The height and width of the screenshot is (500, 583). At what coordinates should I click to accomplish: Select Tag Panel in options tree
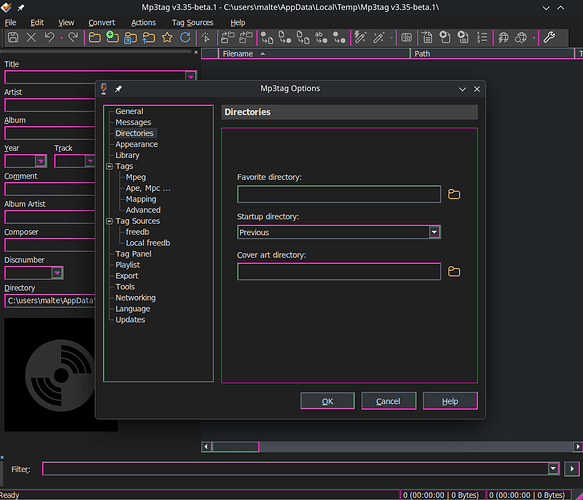click(x=133, y=254)
